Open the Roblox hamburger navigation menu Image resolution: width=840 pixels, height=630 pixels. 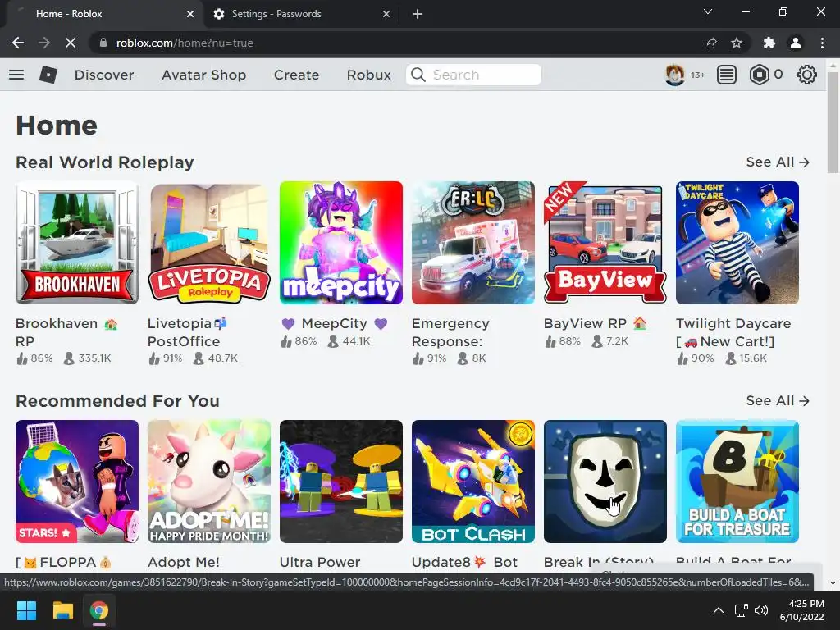point(16,75)
